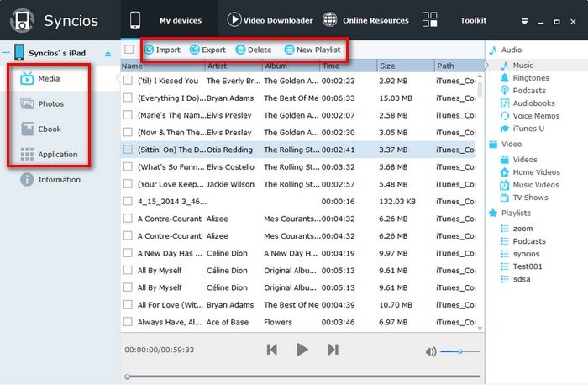The width and height of the screenshot is (588, 385).
Task: Sort tracks by Name column
Action: point(163,66)
